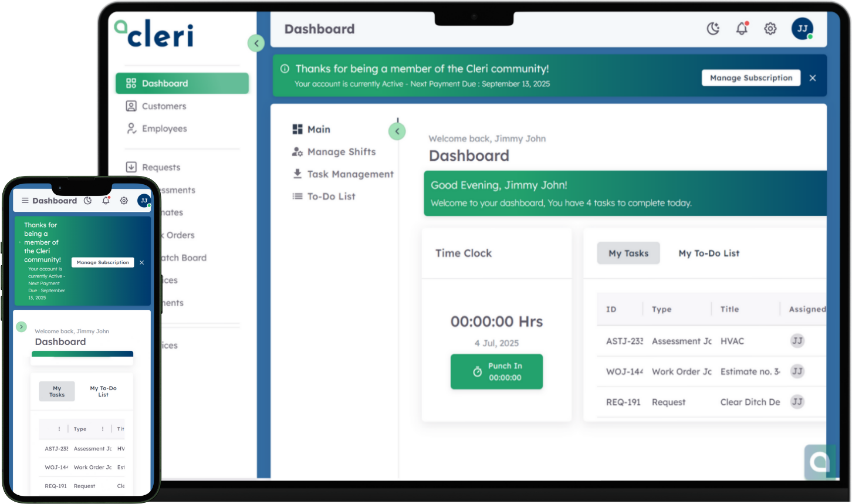Image resolution: width=852 pixels, height=504 pixels.
Task: Click the To-Do List lines icon
Action: click(x=297, y=197)
